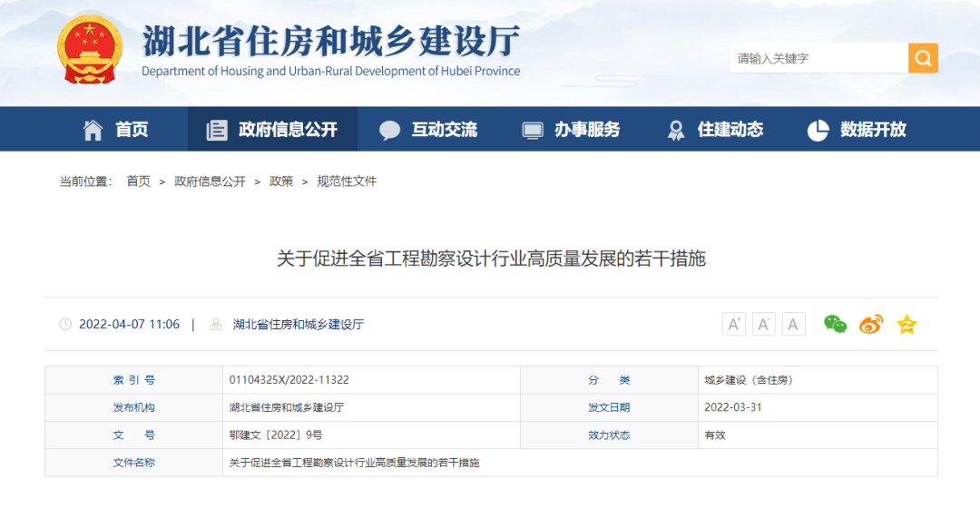The height and width of the screenshot is (508, 980).
Task: Go to 政府信息公开 in the breadcrumb
Action: tap(210, 181)
